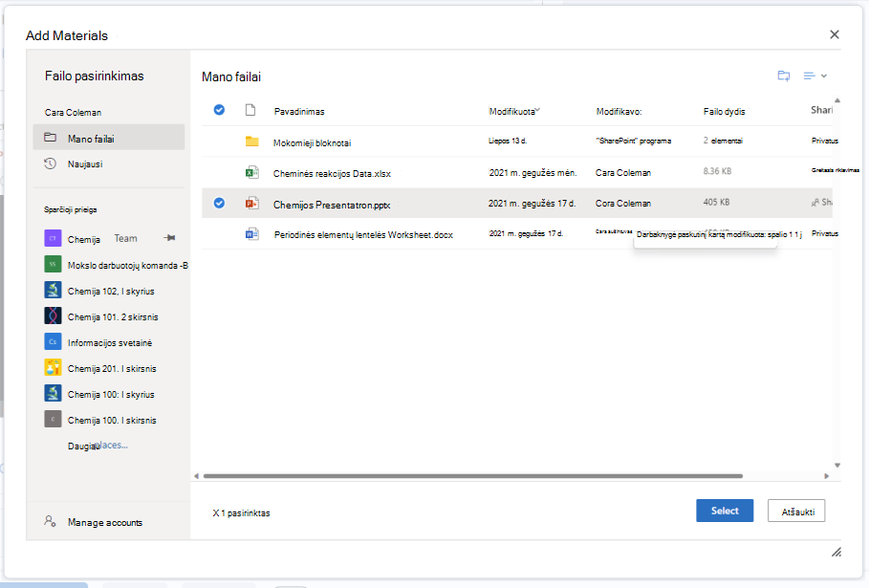This screenshot has height=588, width=869.
Task: Click the gray Chemija 100. I skirsnis icon
Action: click(x=53, y=419)
